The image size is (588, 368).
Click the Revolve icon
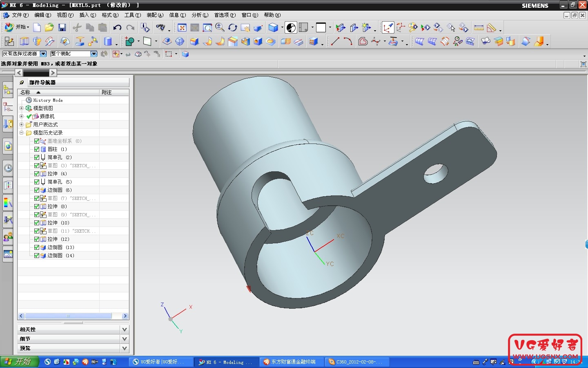[x=37, y=41]
